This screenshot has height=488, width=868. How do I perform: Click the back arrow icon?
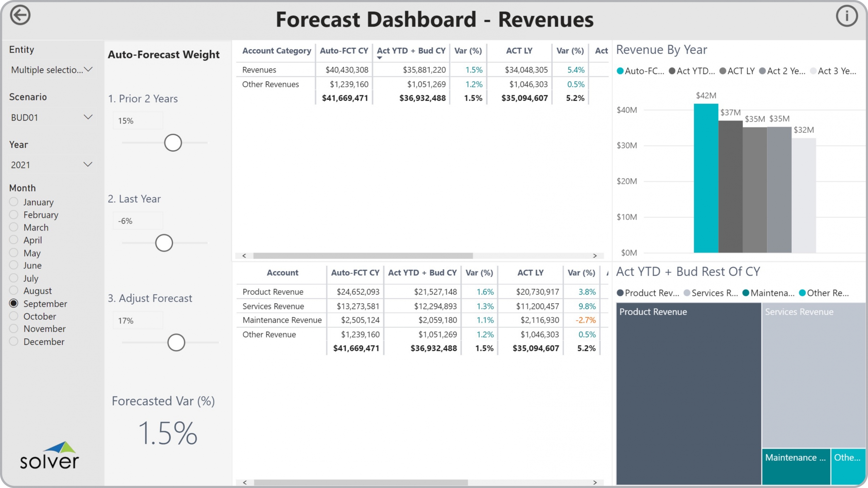pos(20,15)
